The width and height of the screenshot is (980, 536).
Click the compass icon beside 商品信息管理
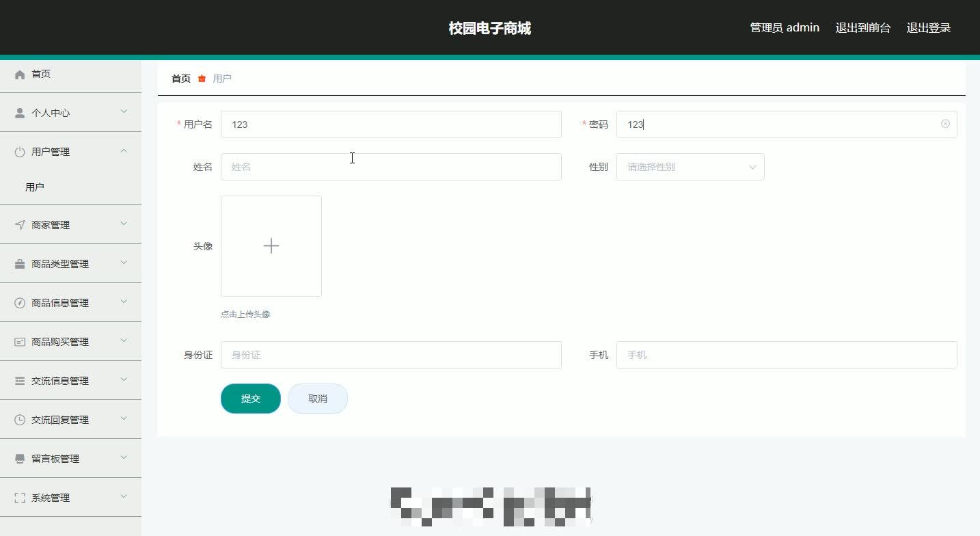pos(20,303)
